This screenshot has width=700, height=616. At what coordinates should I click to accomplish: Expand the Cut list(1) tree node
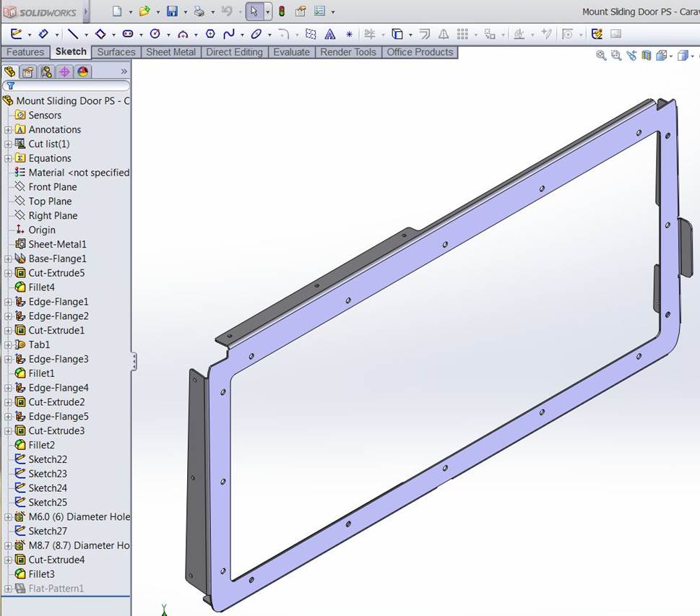click(x=8, y=144)
